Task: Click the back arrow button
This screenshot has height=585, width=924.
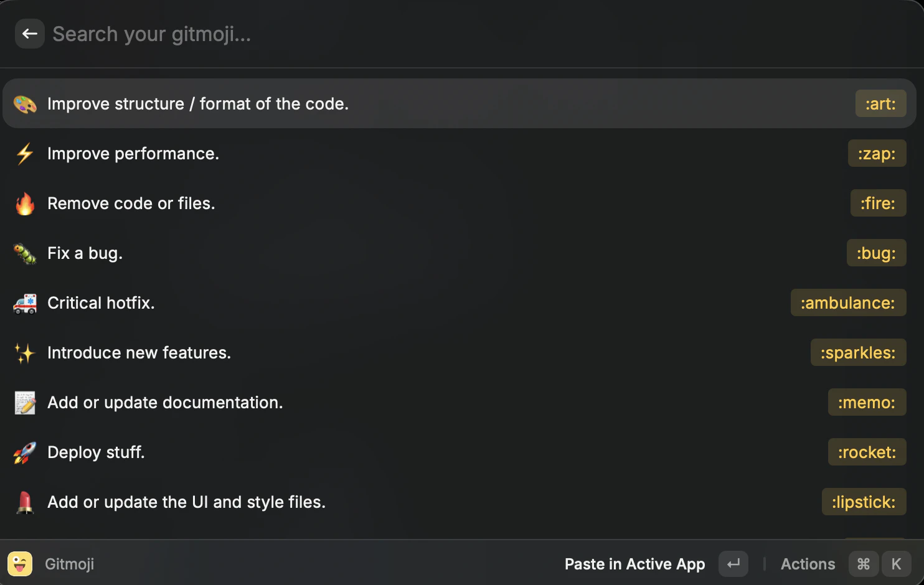Action: pos(29,34)
